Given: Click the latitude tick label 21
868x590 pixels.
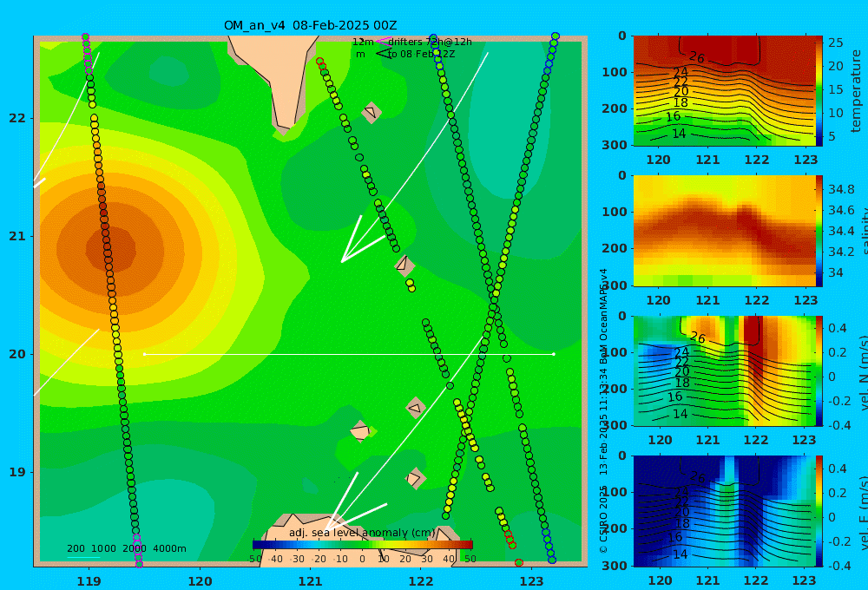Looking at the screenshot, I should click(17, 236).
